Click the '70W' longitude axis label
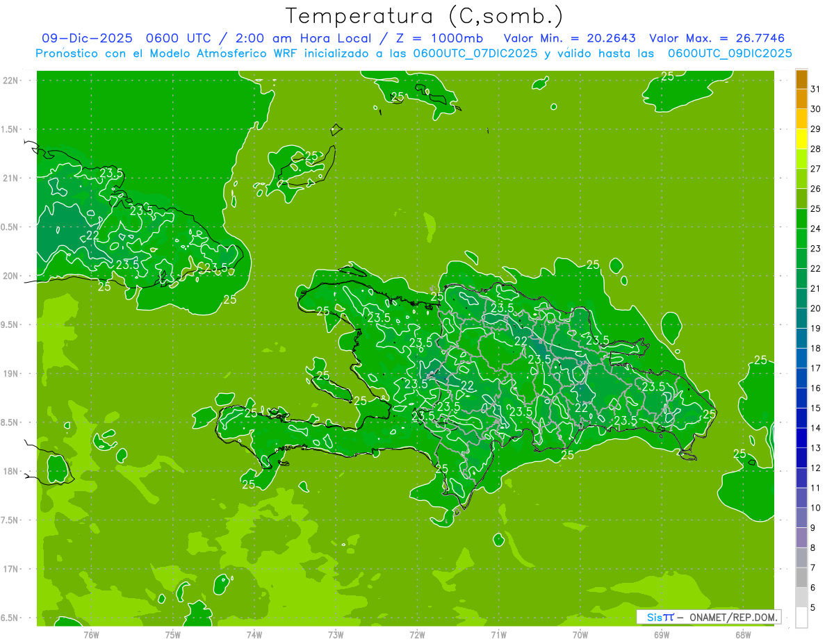The height and width of the screenshot is (644, 834). tap(580, 634)
